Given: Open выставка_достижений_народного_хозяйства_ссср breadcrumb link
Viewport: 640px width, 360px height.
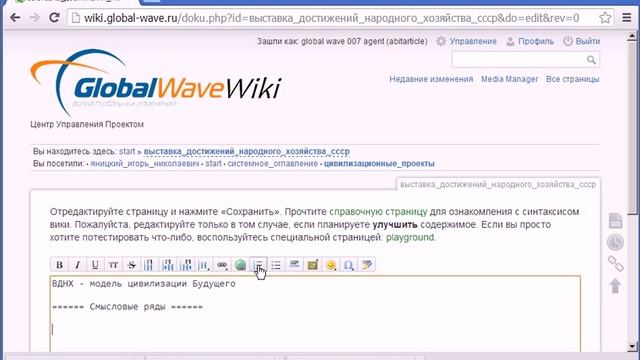Looking at the screenshot, I should tap(247, 151).
